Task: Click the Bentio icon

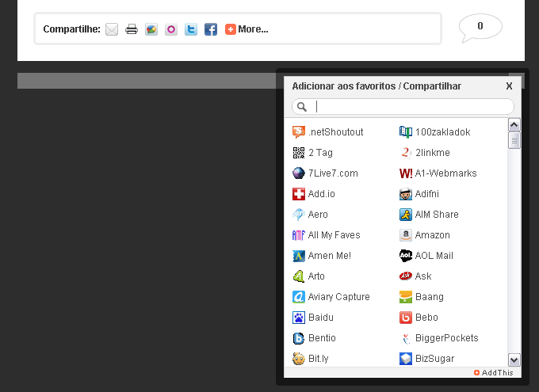Action: [x=298, y=337]
